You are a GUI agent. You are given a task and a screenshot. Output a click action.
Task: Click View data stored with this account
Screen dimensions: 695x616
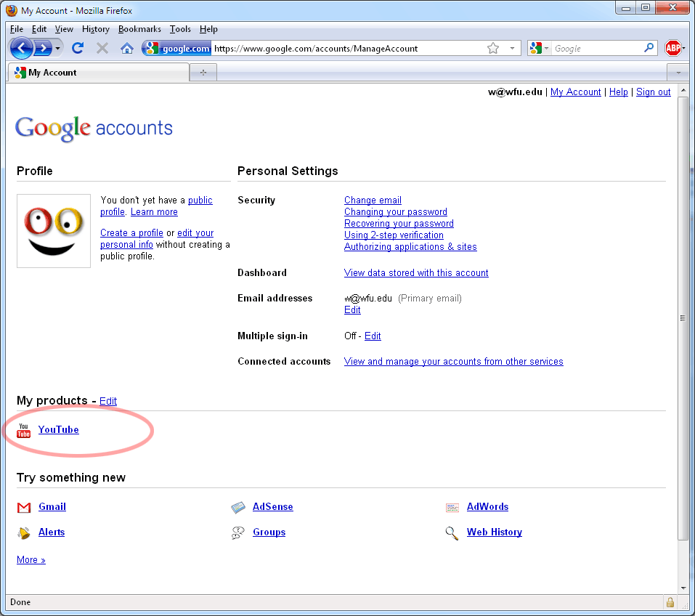[x=416, y=272]
